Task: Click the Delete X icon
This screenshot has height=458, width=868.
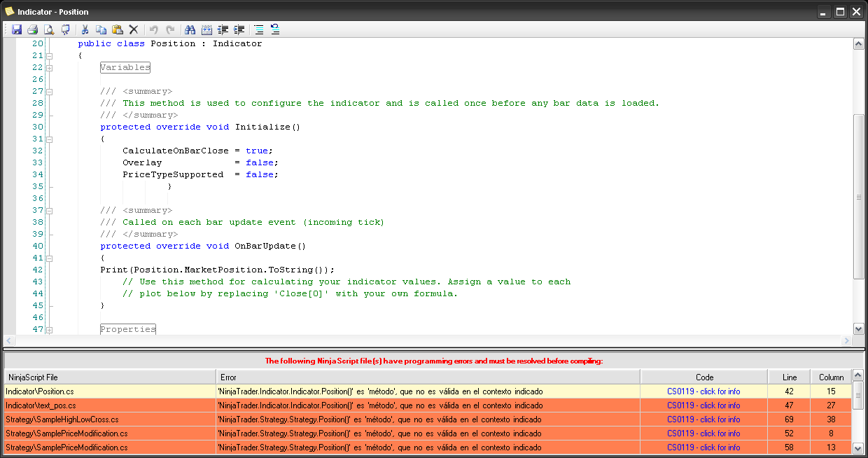Action: (x=133, y=29)
